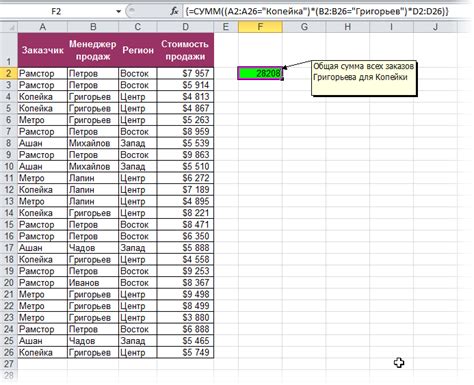Select column G header

[304, 27]
